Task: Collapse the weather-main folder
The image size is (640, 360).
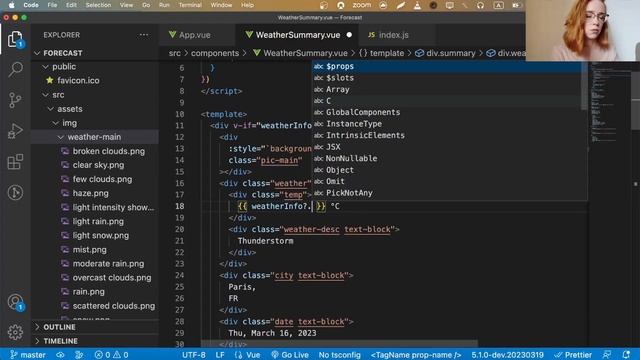Action: pyautogui.click(x=95, y=137)
